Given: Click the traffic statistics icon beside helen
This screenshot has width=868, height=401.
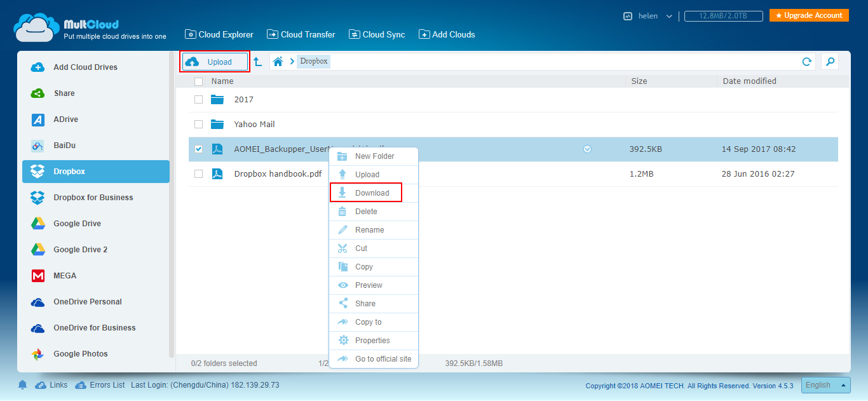Looking at the screenshot, I should point(628,16).
